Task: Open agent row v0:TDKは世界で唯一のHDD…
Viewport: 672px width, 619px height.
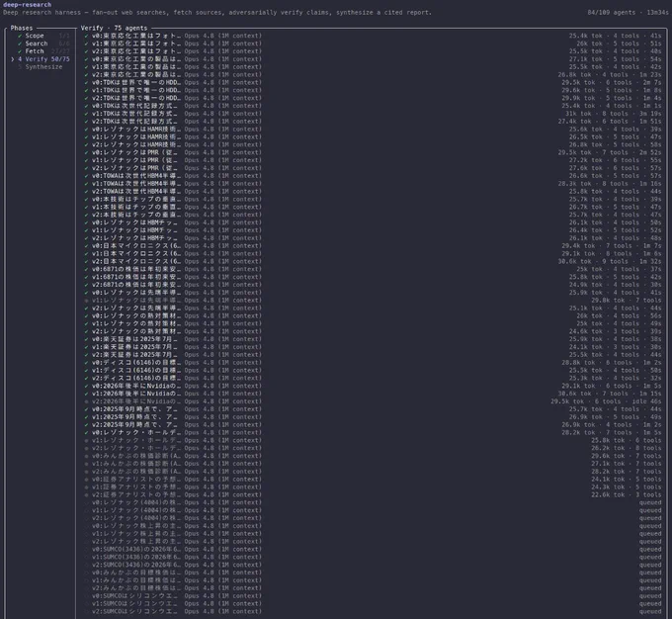Action: pyautogui.click(x=373, y=82)
